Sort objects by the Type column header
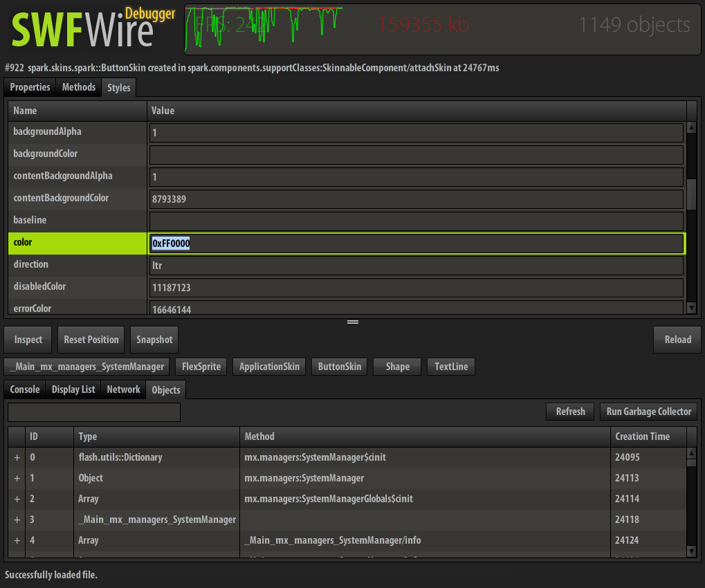 156,437
